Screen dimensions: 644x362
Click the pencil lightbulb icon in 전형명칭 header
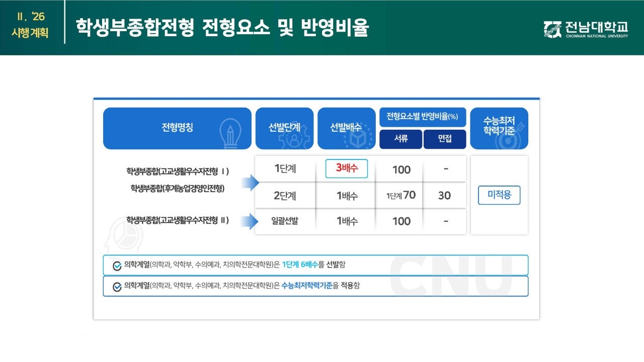tap(230, 134)
